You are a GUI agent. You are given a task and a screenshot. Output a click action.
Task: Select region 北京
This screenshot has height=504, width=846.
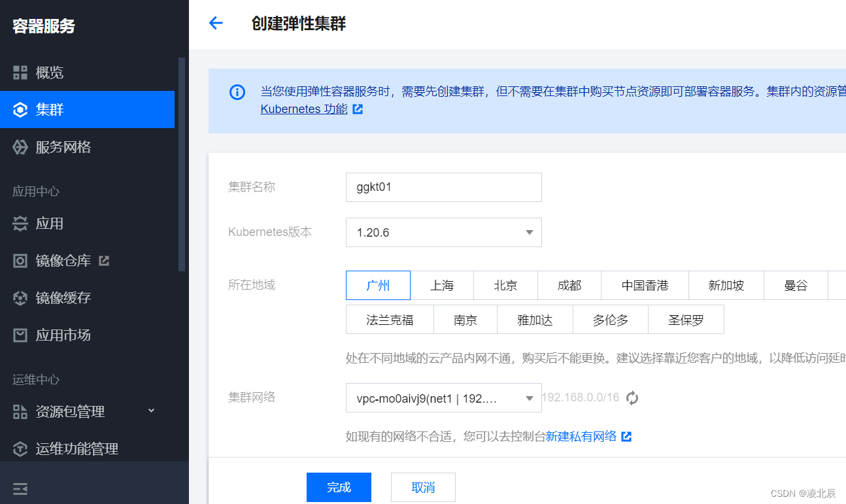(x=505, y=286)
